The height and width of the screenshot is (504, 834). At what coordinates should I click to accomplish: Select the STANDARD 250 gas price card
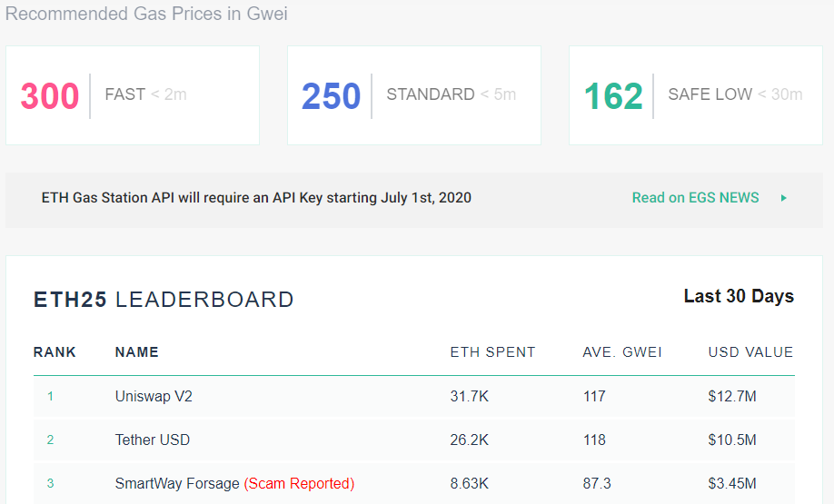414,95
